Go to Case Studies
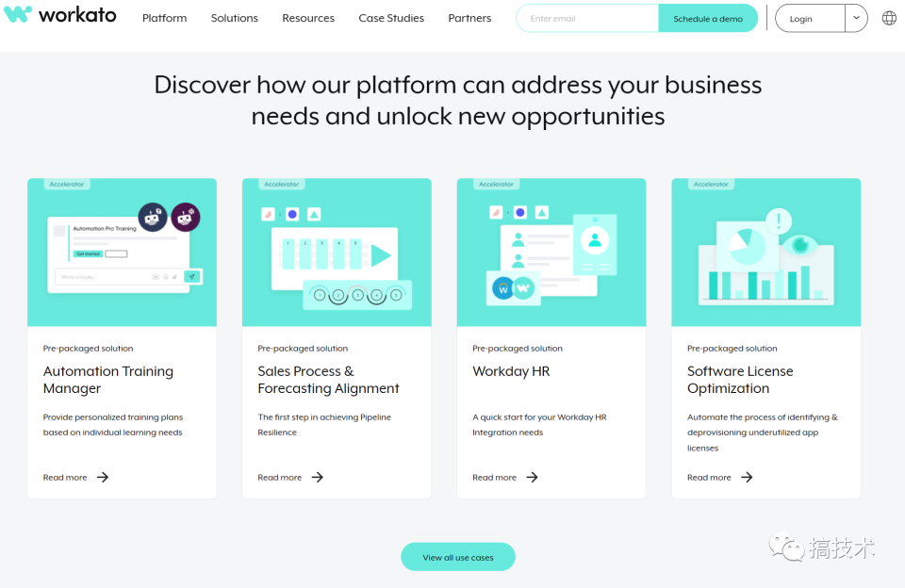905x588 pixels. 391,18
